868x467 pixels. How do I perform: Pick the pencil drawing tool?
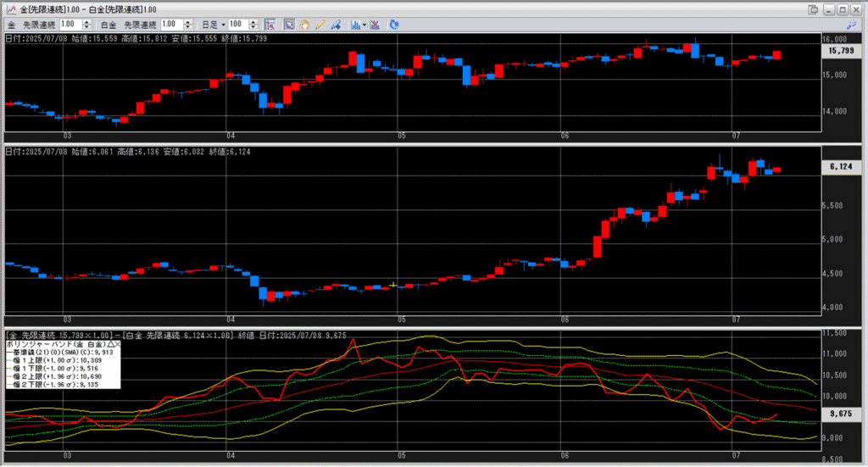320,25
